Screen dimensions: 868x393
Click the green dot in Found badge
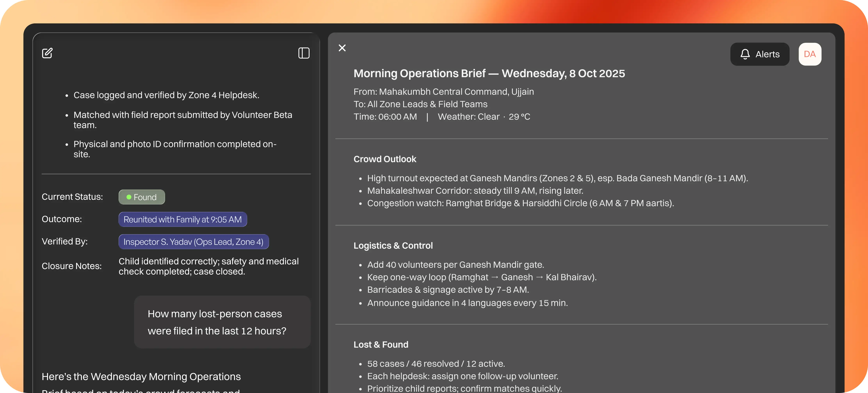129,197
